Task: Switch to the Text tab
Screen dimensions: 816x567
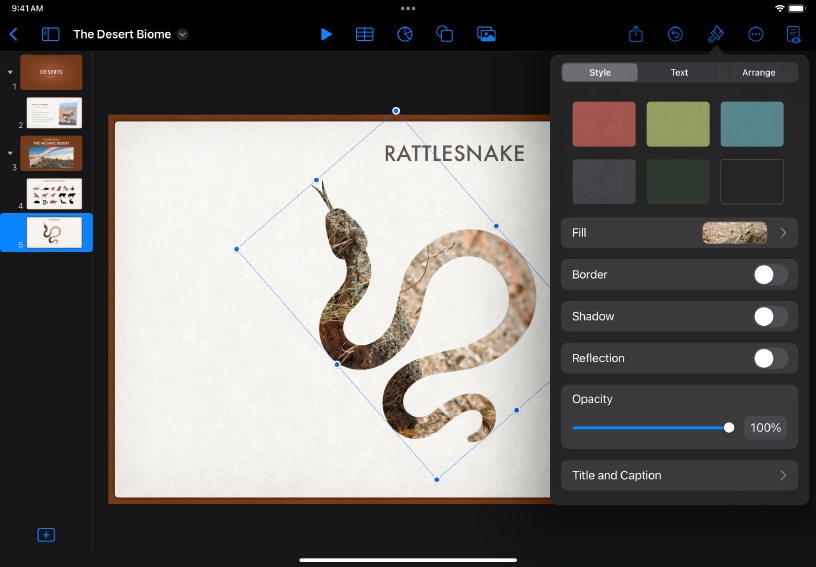Action: pos(679,73)
